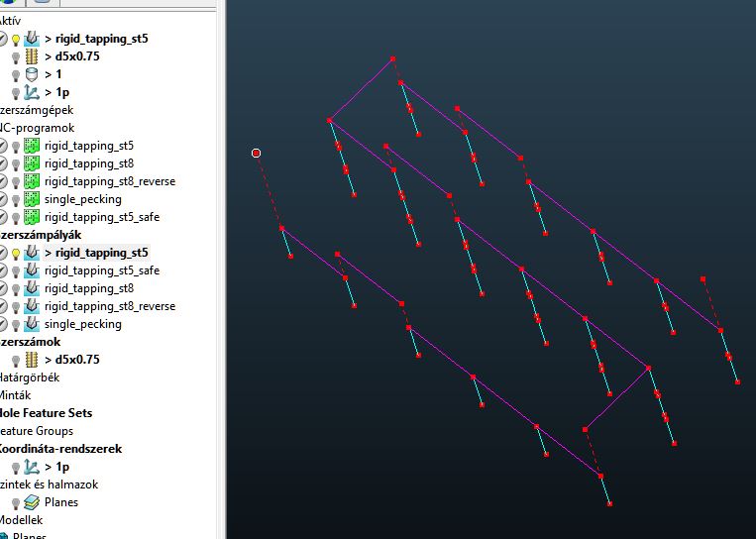
Task: Click the tap tool icon of active d5x0.75
Action: click(x=32, y=56)
